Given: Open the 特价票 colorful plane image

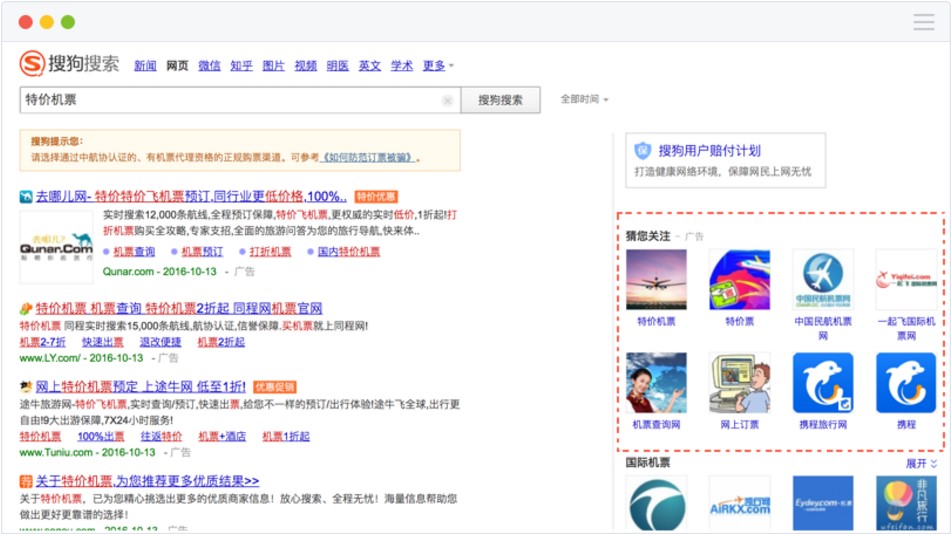Looking at the screenshot, I should coord(739,280).
